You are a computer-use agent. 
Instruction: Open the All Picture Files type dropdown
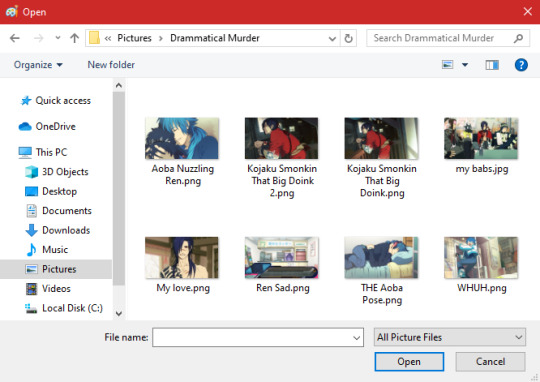coord(449,337)
